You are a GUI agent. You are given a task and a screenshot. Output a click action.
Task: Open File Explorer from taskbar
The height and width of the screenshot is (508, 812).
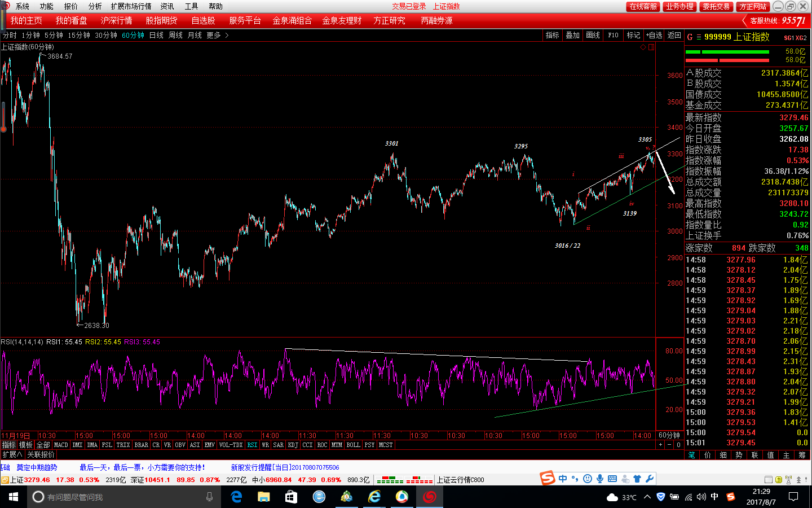264,497
